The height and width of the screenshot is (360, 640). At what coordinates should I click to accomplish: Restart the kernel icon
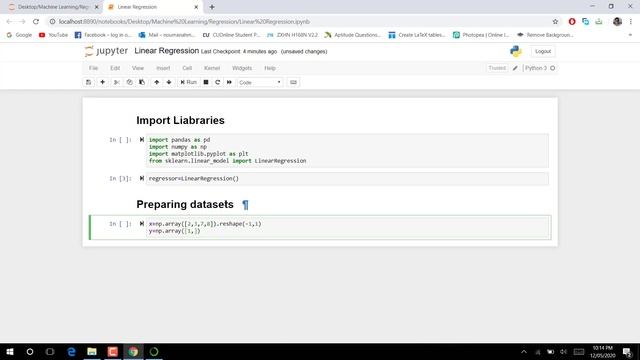click(x=218, y=82)
